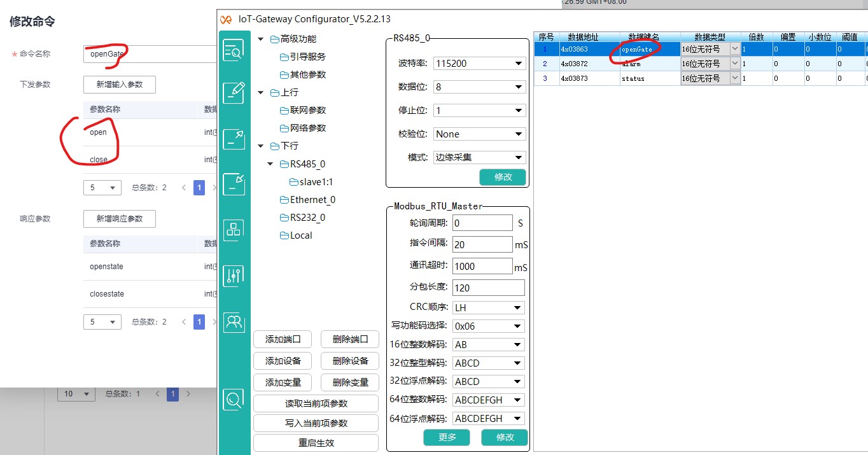This screenshot has height=455, width=868.
Task: Collapse the 下行 tree node
Action: pyautogui.click(x=261, y=146)
